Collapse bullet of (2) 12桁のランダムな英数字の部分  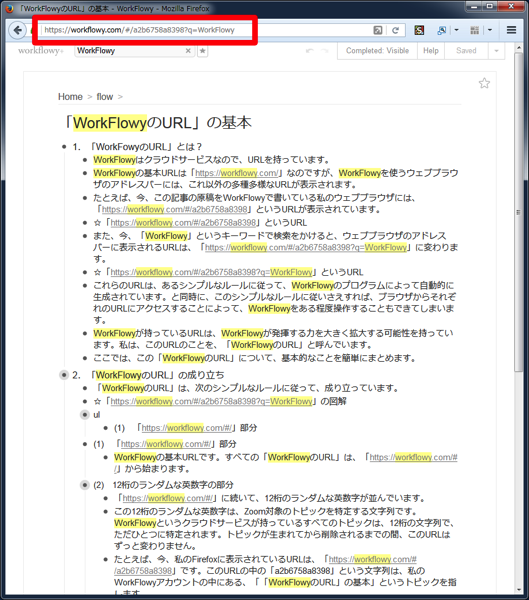(x=85, y=485)
